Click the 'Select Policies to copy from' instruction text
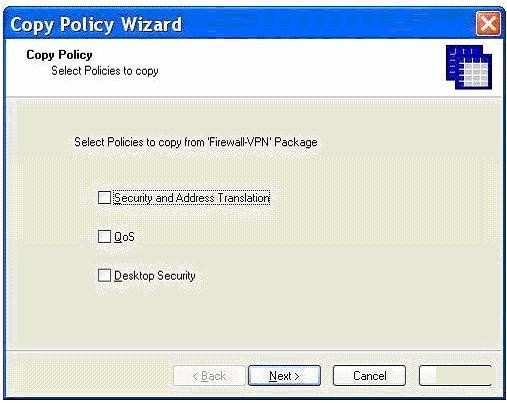The image size is (507, 403). coord(139,142)
